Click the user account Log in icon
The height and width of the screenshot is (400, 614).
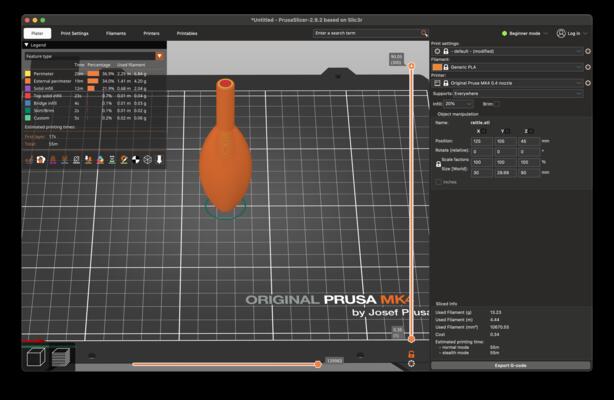tap(561, 33)
